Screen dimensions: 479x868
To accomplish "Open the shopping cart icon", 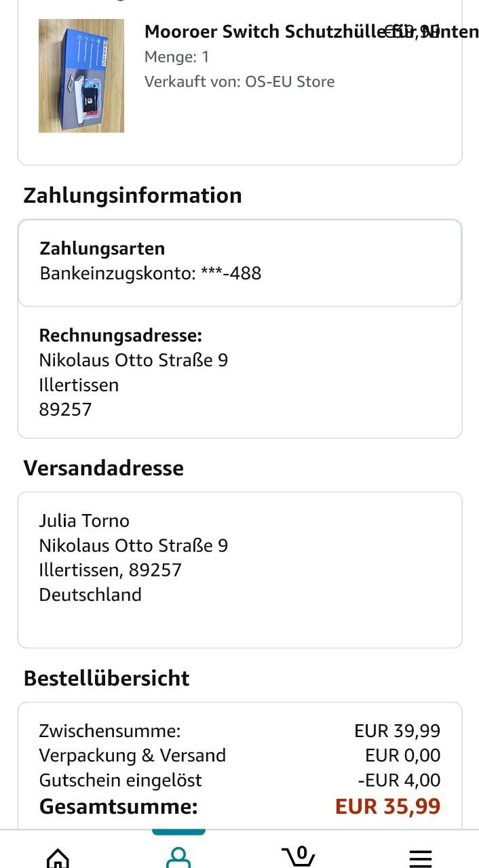I will [x=298, y=857].
